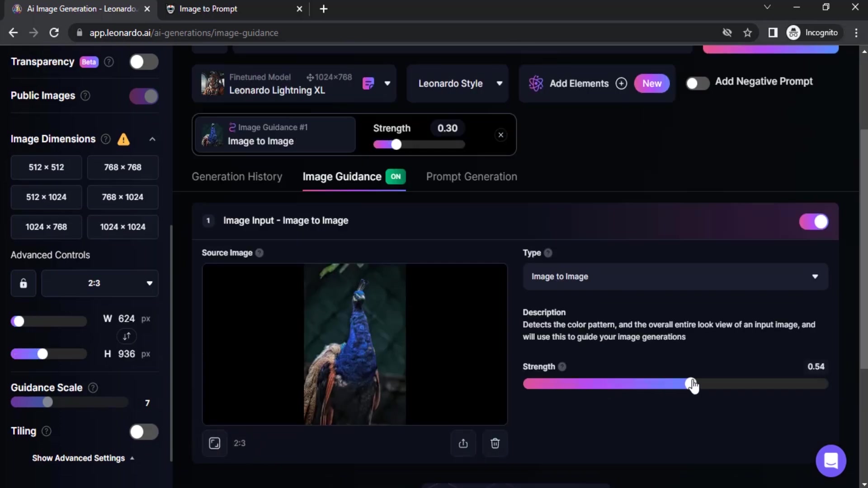The image size is (868, 488).
Task: Open the 2:3 aspect ratio dropdown
Action: pos(100,283)
